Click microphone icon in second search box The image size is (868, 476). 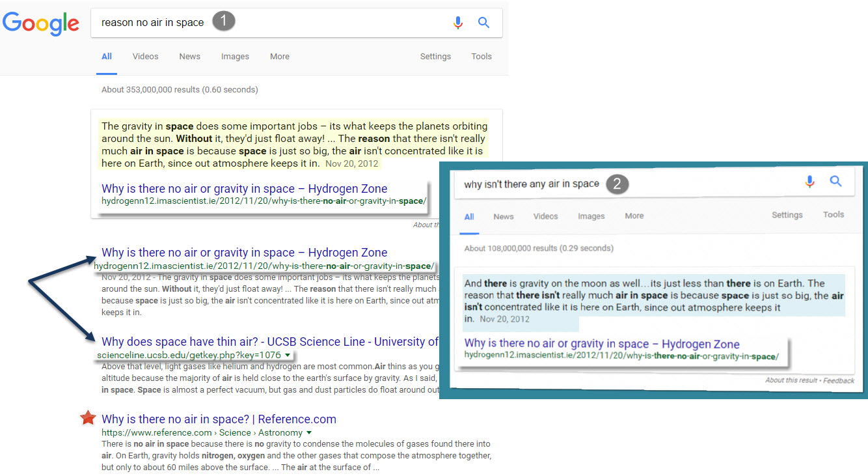pos(809,182)
